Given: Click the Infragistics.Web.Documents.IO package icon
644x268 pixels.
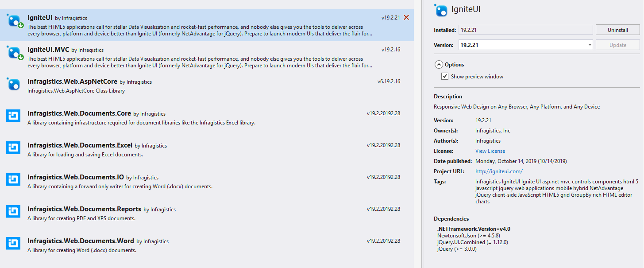Looking at the screenshot, I should [13, 180].
